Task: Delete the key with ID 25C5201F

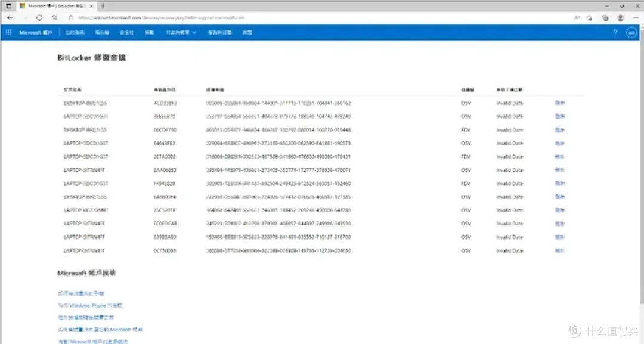Action: click(559, 210)
